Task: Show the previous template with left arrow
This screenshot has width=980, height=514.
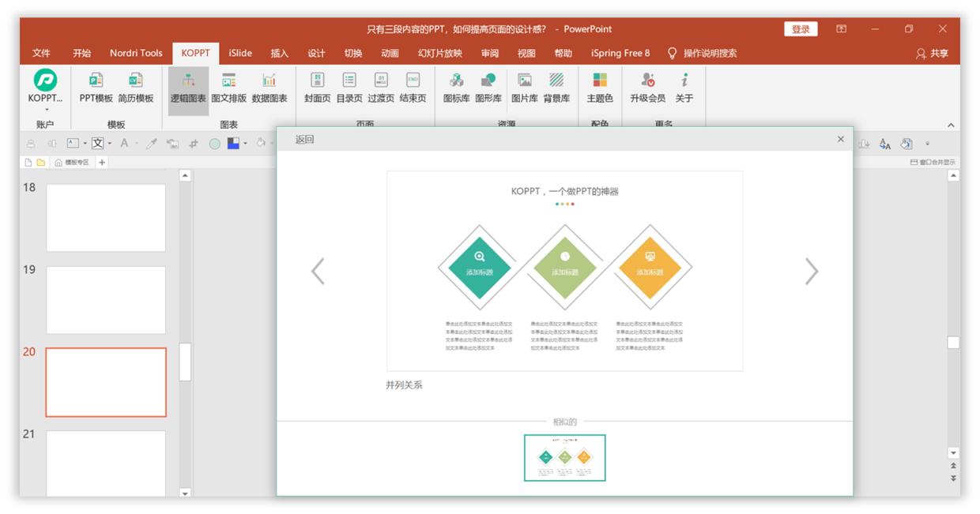Action: coord(318,271)
